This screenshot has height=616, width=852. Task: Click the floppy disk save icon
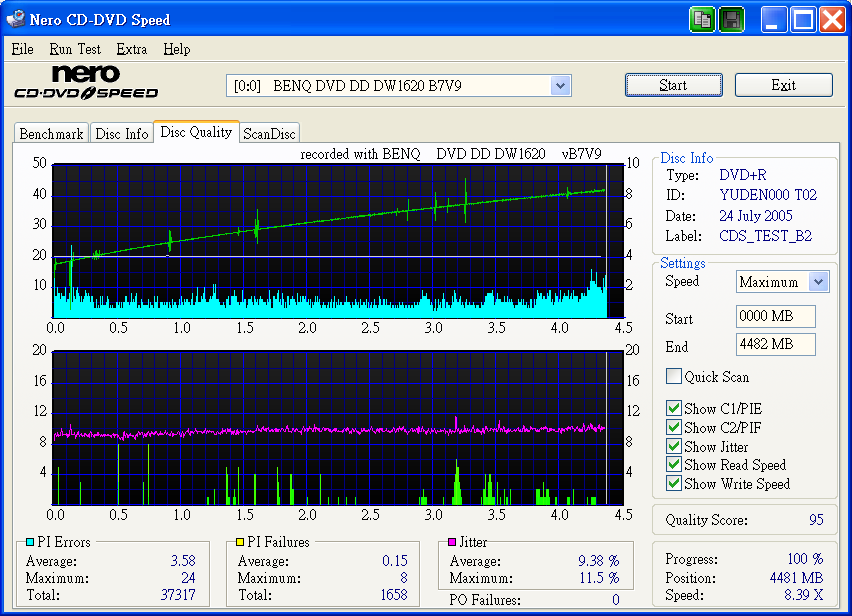pyautogui.click(x=731, y=20)
